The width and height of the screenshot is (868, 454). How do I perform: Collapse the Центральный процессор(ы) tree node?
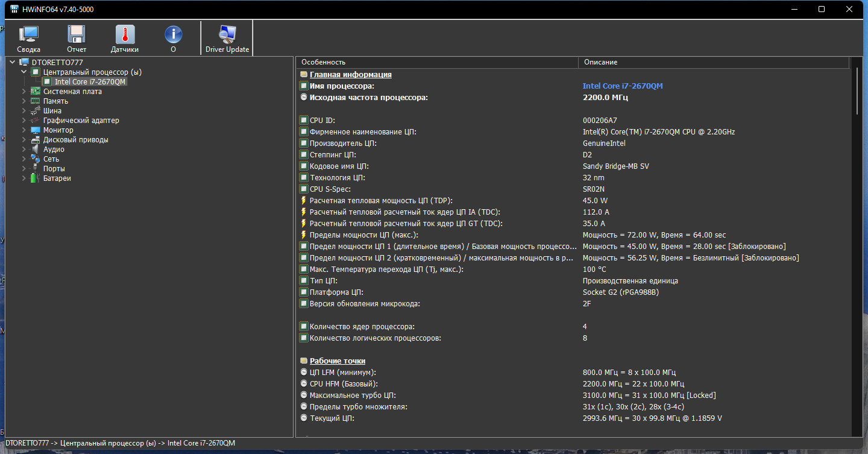24,72
